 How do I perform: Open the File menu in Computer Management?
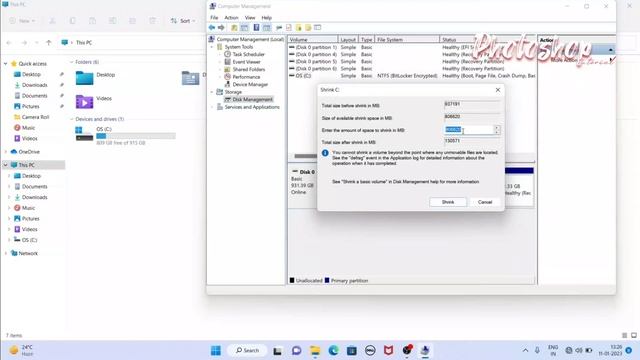(x=214, y=18)
